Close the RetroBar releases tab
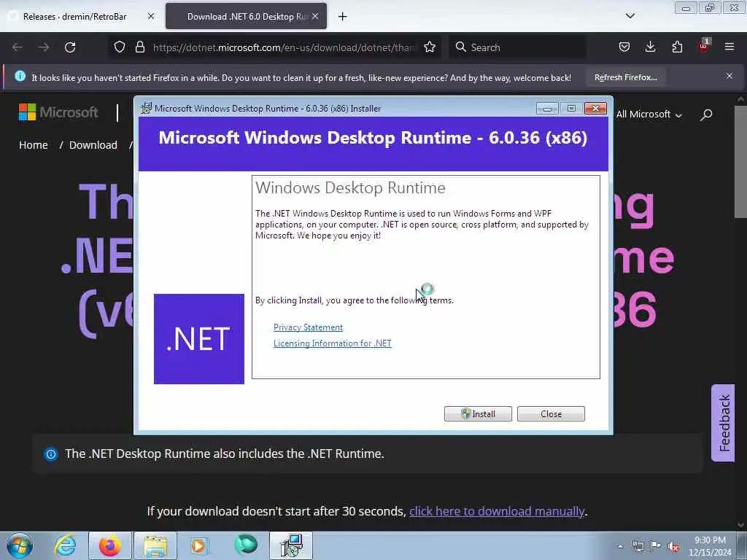This screenshot has width=747, height=560. point(151,16)
